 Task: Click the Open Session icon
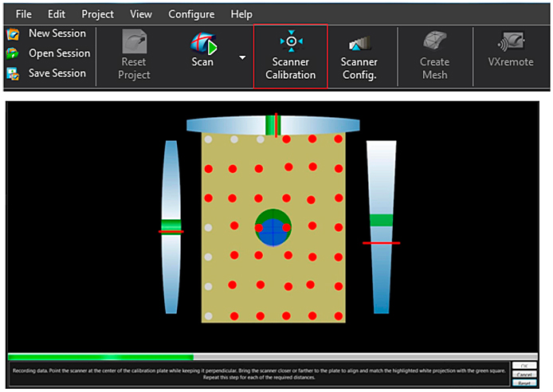click(12, 53)
